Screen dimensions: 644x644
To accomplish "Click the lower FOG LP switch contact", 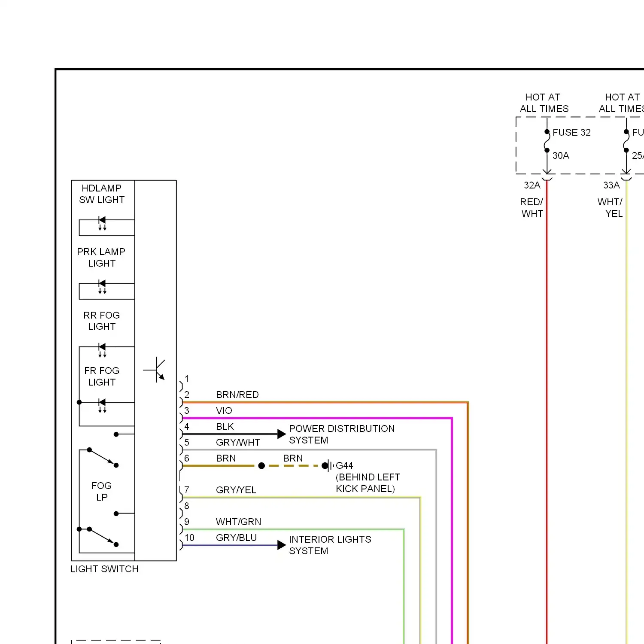I will [103, 537].
